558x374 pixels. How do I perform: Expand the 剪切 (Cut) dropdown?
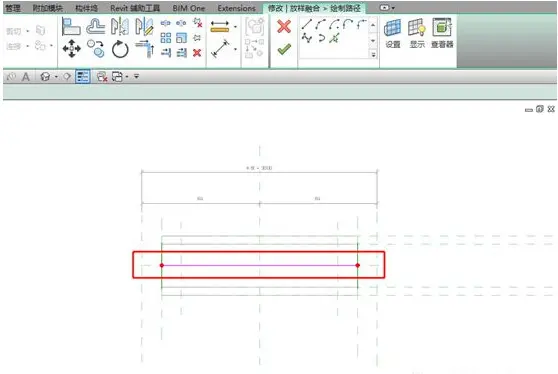28,31
